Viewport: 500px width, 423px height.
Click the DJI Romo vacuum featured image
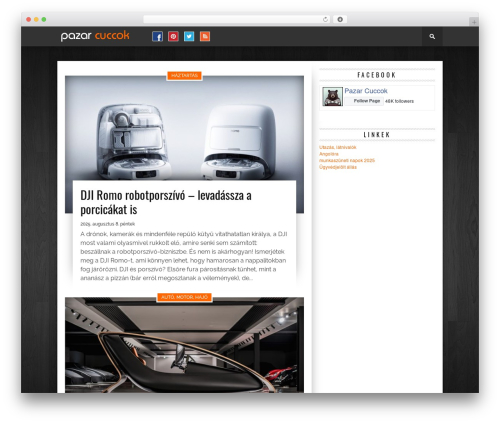coord(184,128)
